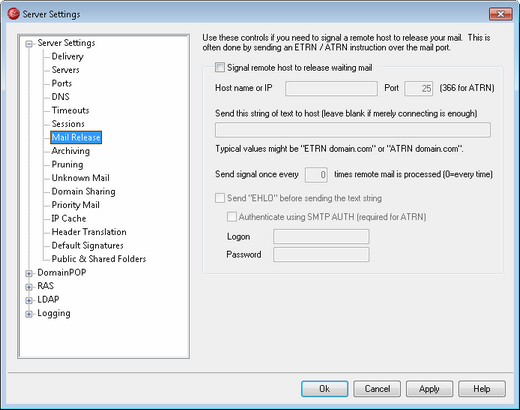
Task: Open the Archiving settings page
Action: 71,151
